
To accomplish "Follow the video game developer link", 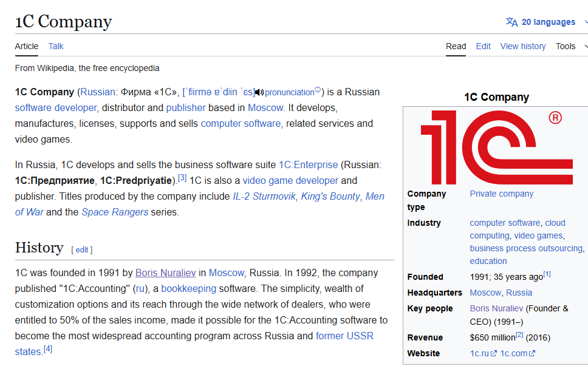I will [290, 181].
